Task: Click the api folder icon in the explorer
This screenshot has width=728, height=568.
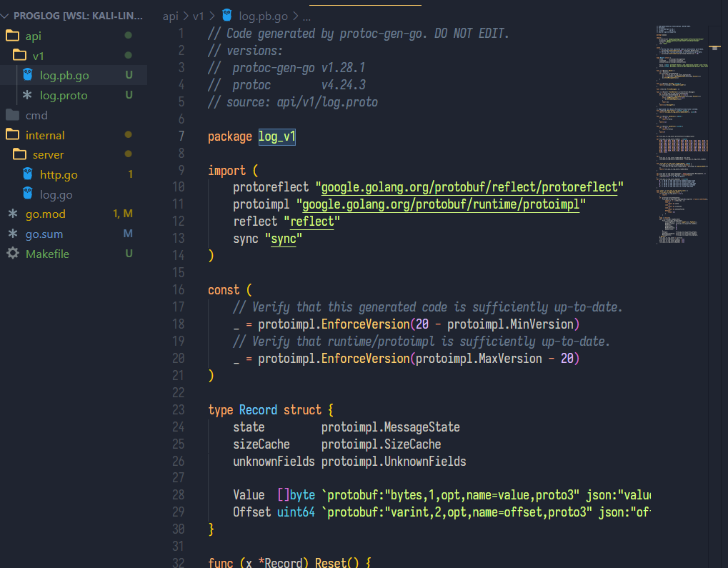Action: pyautogui.click(x=14, y=36)
